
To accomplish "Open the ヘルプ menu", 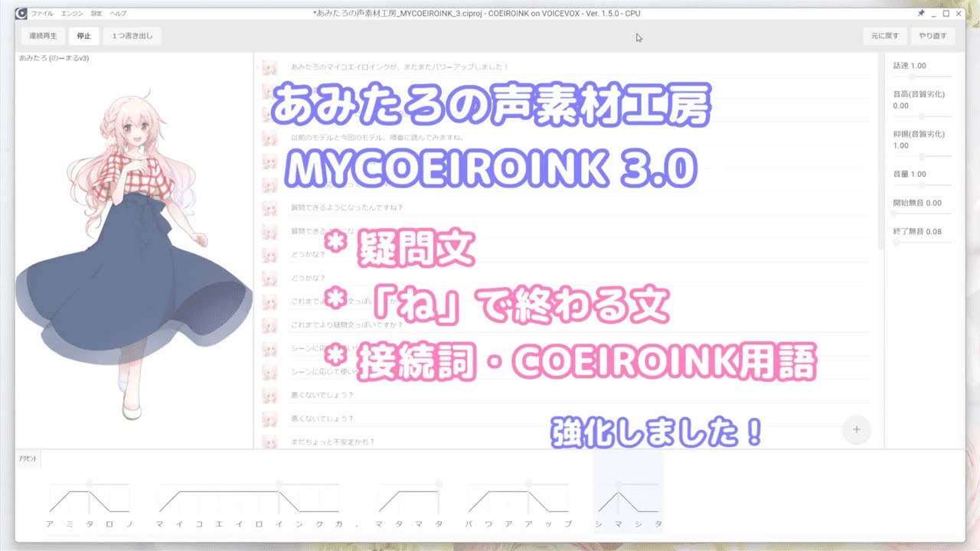I will [118, 13].
